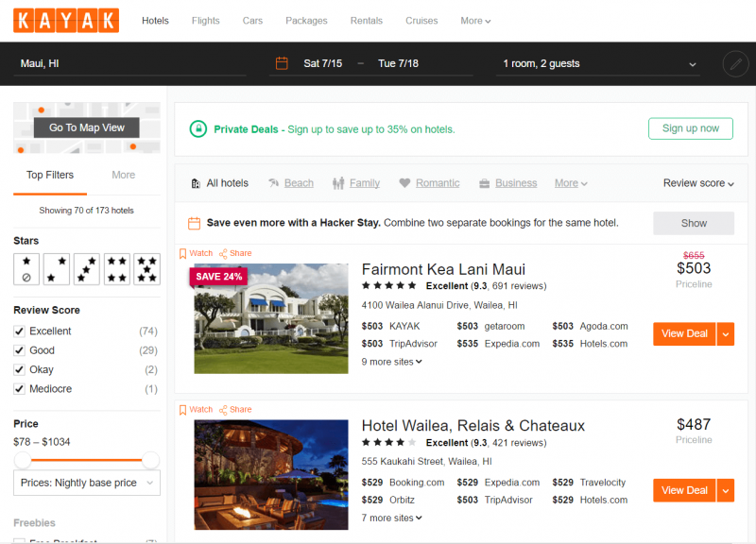Open the calendar icon beside the dates
This screenshot has width=756, height=544.
[281, 62]
